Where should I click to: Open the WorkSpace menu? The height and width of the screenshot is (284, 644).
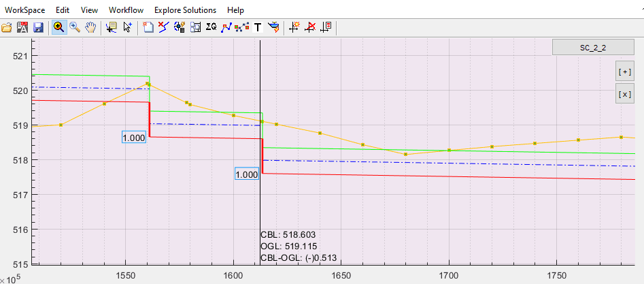(24, 10)
